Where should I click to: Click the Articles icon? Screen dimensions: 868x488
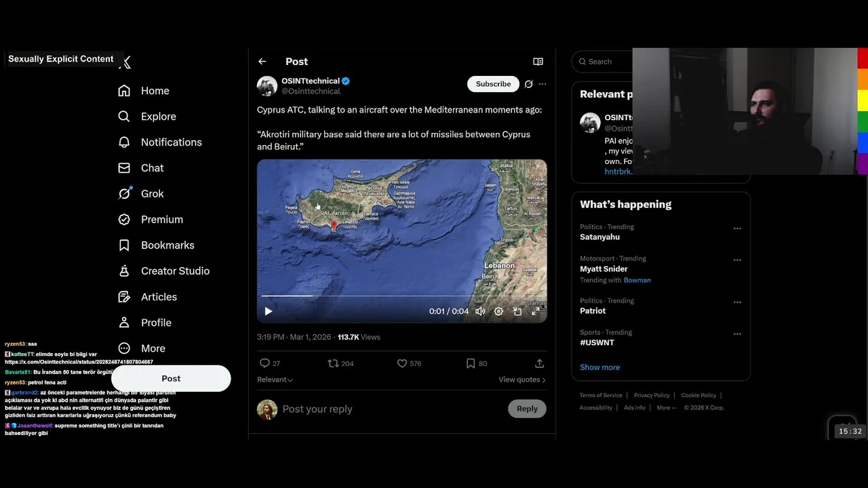point(124,297)
